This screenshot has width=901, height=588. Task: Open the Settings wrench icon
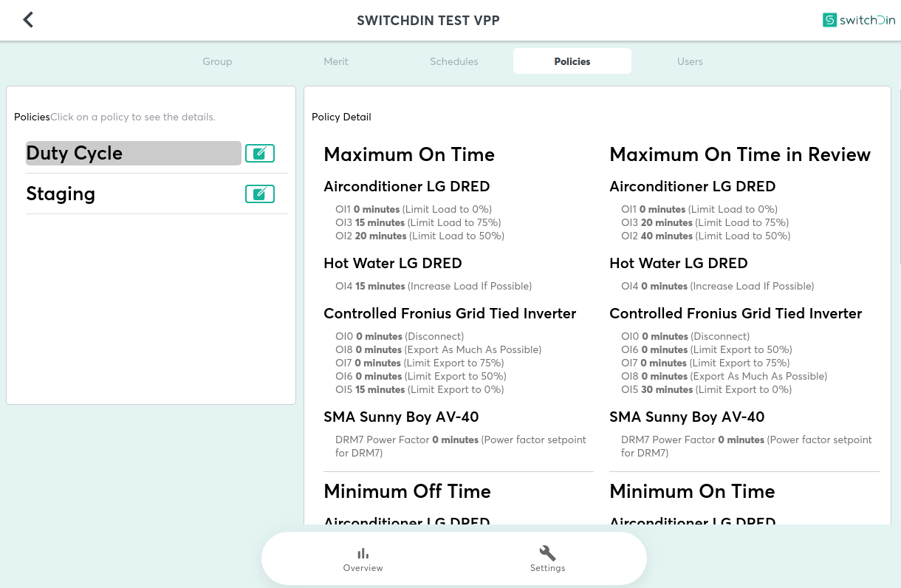(547, 553)
